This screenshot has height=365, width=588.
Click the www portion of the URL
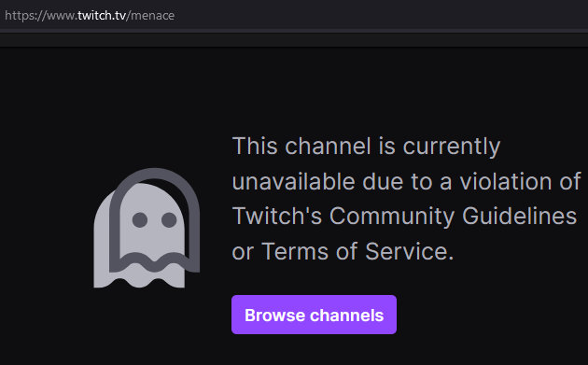[x=61, y=15]
